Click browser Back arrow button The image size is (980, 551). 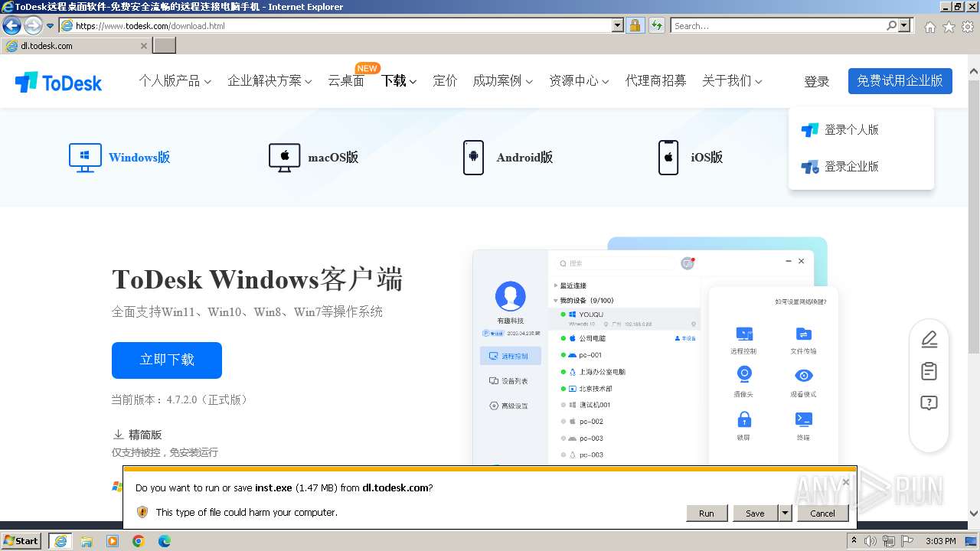11,25
